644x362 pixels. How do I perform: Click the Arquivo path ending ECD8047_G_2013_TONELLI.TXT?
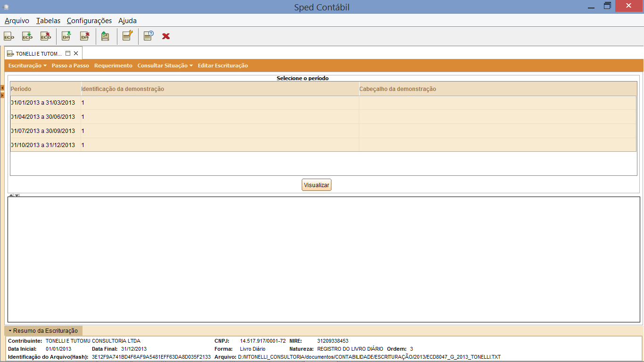369,357
